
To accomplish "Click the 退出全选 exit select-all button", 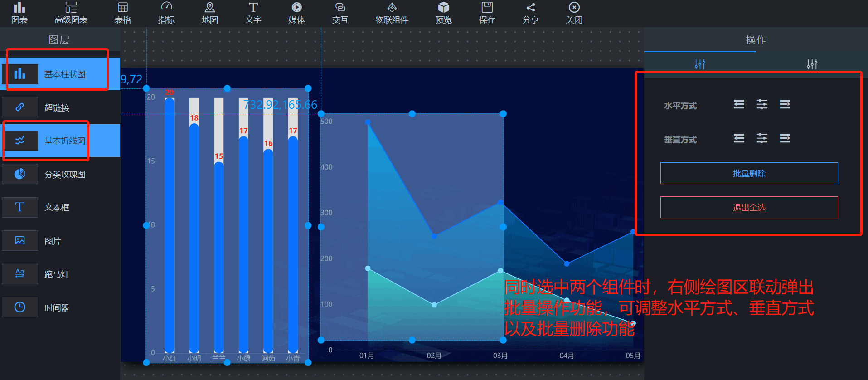I will 749,207.
